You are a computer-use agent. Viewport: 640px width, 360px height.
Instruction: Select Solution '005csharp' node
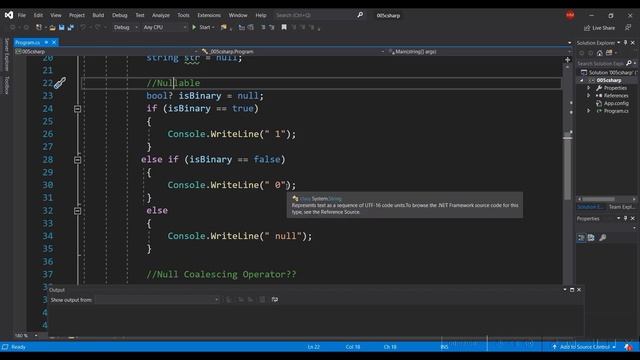coord(609,72)
